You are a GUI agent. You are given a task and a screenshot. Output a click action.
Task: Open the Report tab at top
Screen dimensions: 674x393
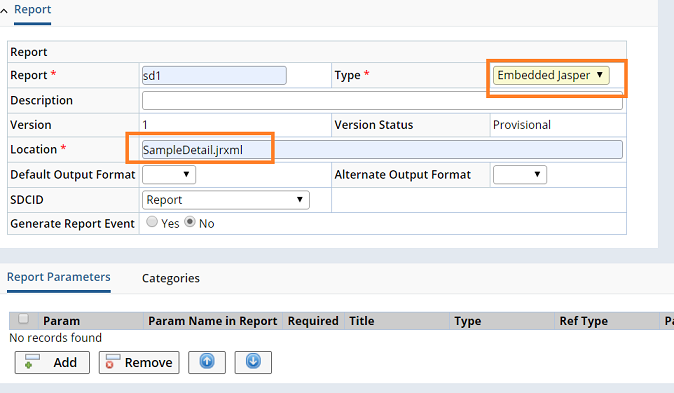coord(32,9)
